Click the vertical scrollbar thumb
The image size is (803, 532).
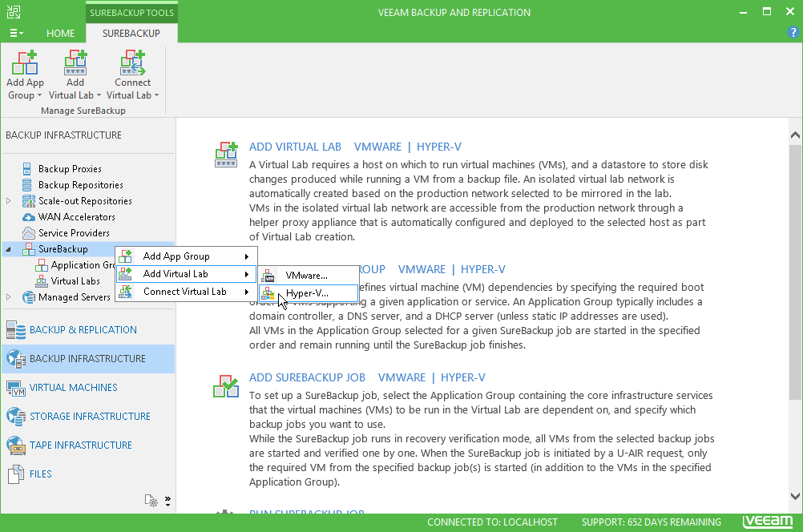point(795,272)
